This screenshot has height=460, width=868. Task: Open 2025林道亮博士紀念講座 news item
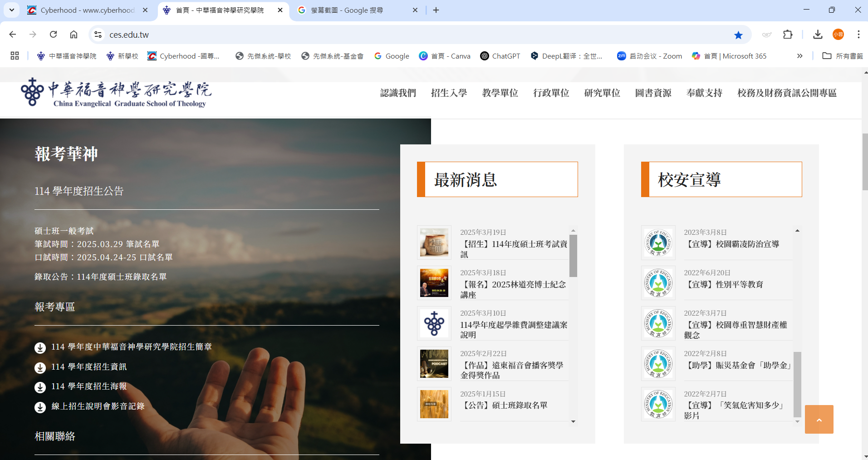click(x=513, y=290)
